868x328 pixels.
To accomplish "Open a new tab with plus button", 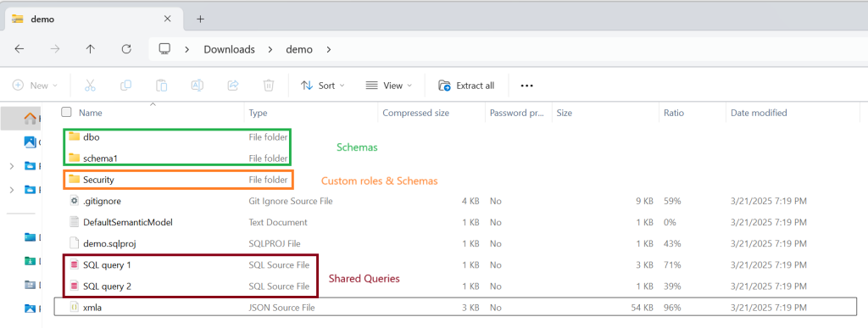I will [200, 19].
